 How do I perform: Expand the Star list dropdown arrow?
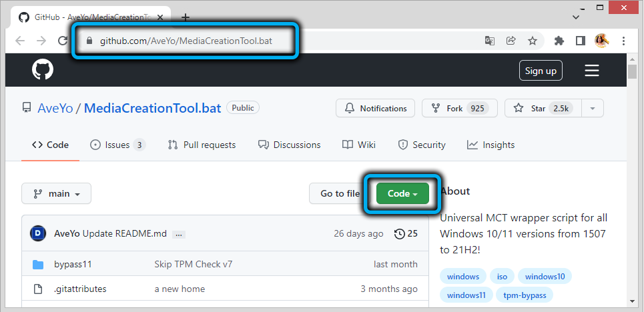593,108
